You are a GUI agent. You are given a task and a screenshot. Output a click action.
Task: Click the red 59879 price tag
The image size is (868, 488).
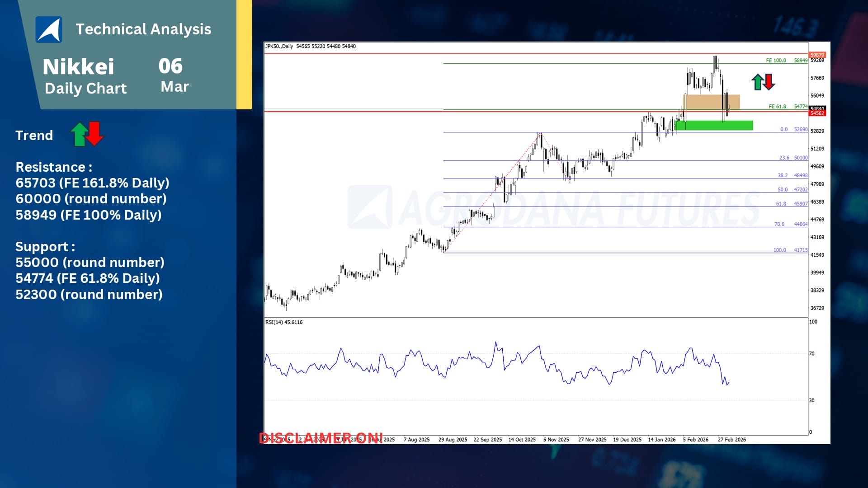817,55
